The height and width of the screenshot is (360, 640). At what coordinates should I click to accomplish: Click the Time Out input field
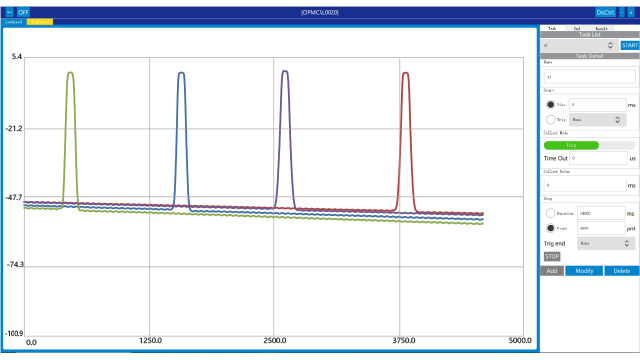(598, 158)
